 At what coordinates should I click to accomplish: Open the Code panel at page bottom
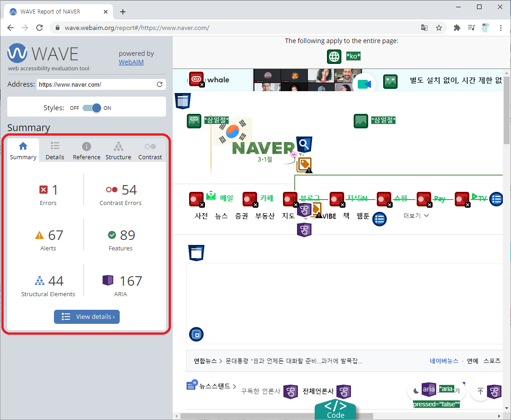tap(336, 410)
